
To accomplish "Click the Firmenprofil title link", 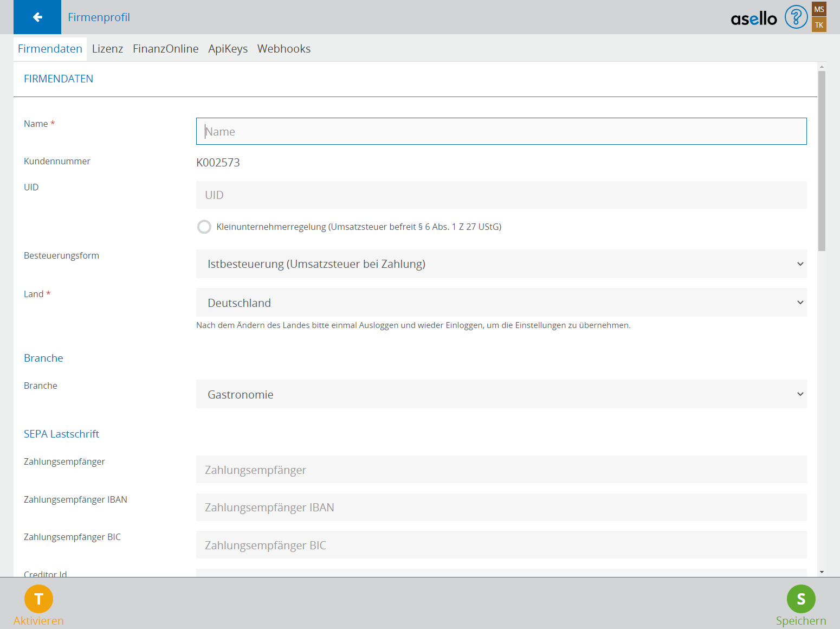I will (99, 17).
